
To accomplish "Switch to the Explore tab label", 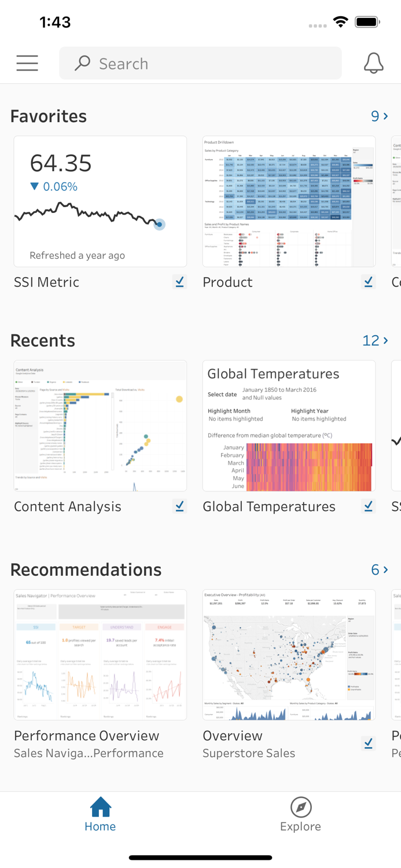I will point(300,826).
